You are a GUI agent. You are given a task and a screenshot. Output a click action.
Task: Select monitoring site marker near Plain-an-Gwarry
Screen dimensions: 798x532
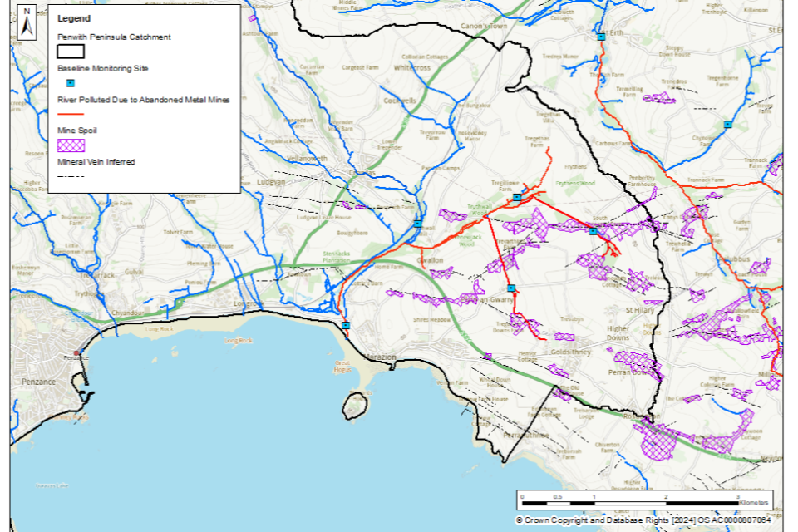pyautogui.click(x=511, y=288)
